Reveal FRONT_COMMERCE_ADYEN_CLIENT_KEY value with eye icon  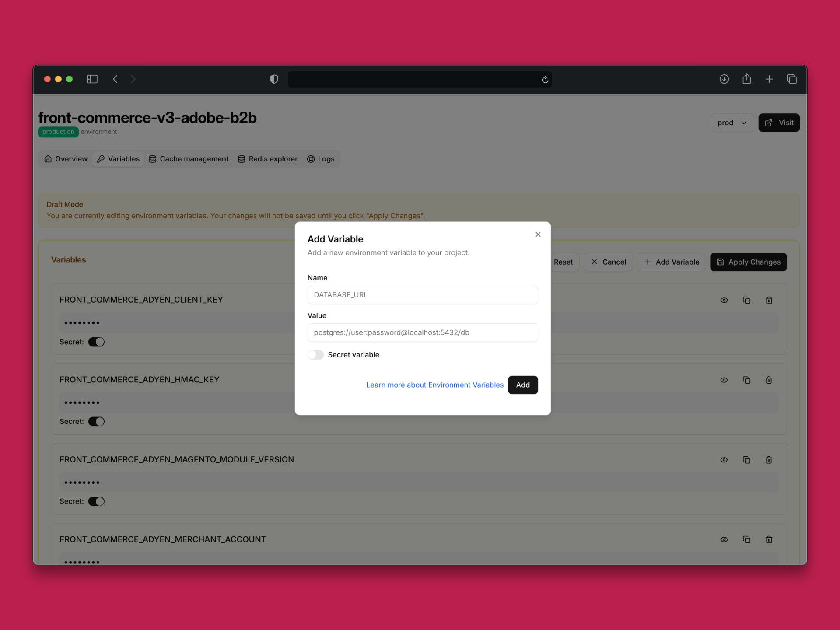pyautogui.click(x=724, y=300)
